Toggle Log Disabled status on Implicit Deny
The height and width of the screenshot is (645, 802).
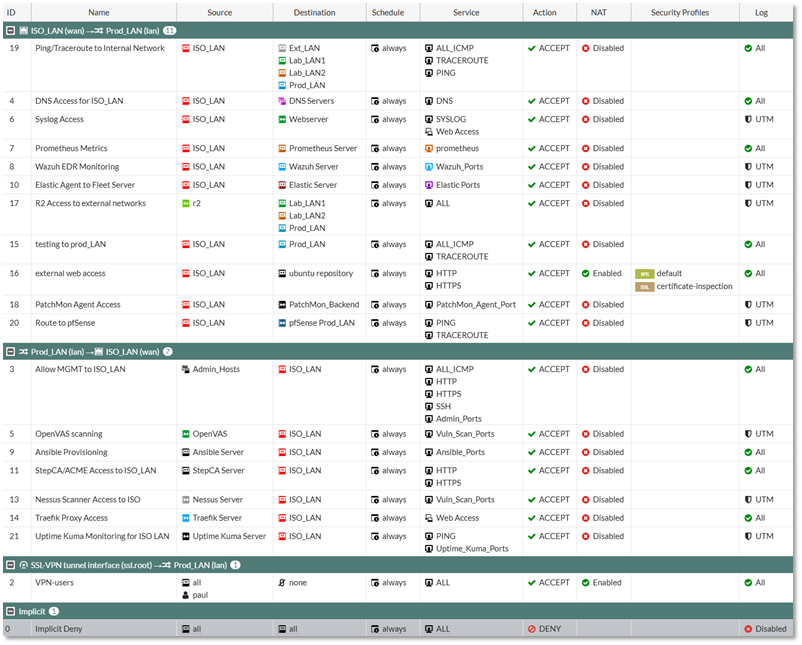click(x=748, y=629)
